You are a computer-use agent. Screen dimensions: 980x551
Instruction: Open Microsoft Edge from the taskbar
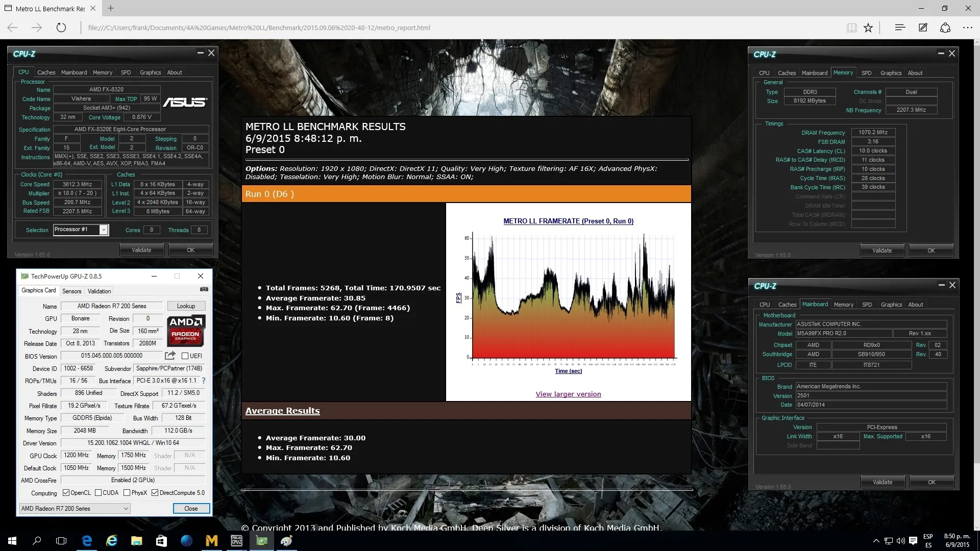(87, 541)
